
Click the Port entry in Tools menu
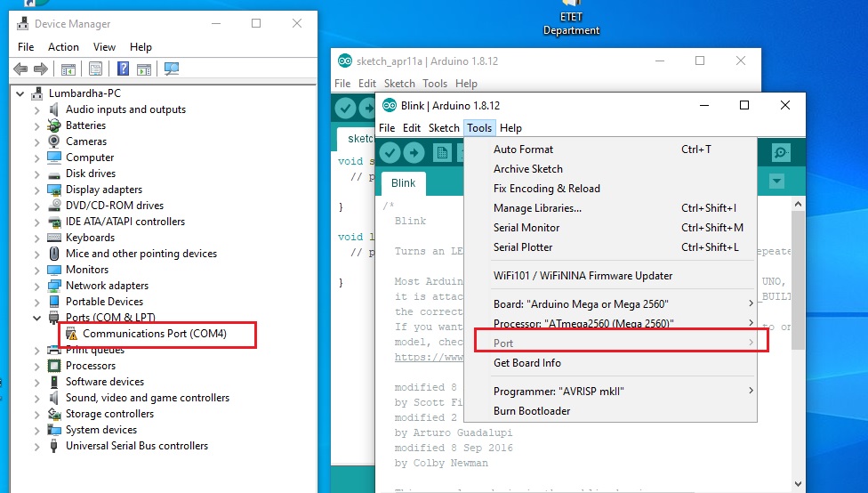click(x=610, y=343)
